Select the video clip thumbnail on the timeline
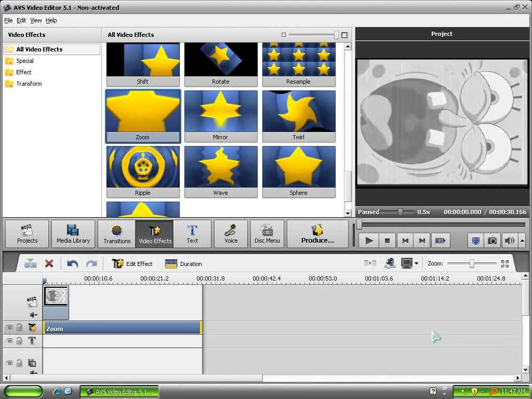Screen dimensions: 532x399 (56, 296)
